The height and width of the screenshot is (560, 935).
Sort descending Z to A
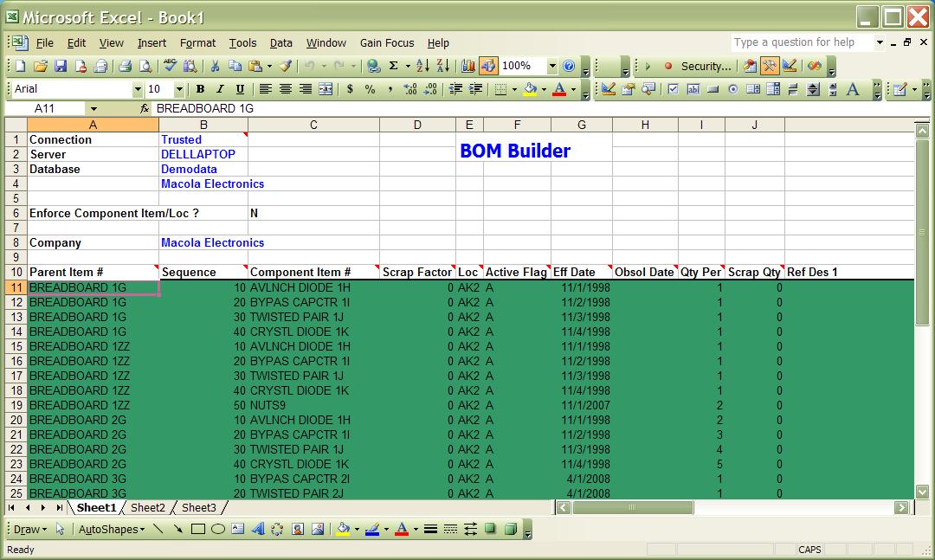pyautogui.click(x=443, y=66)
